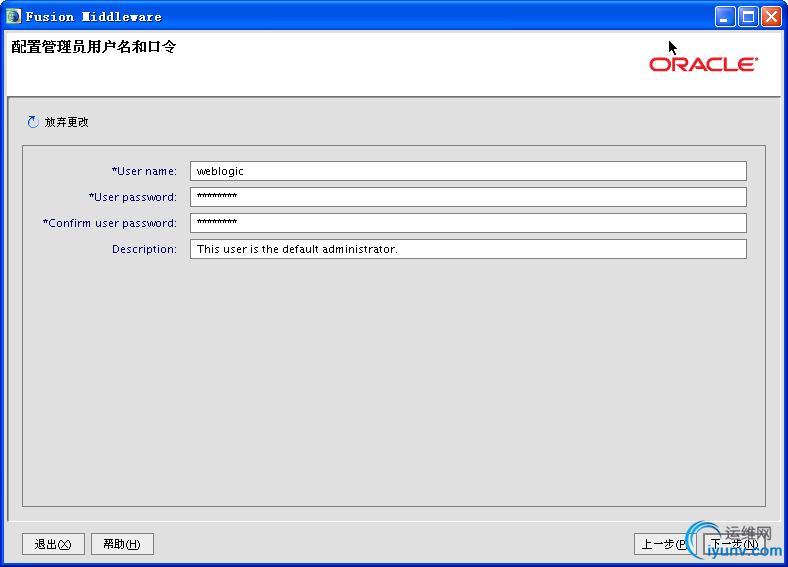Viewport: 788px width, 567px height.
Task: Focus the User password field
Action: tap(468, 197)
